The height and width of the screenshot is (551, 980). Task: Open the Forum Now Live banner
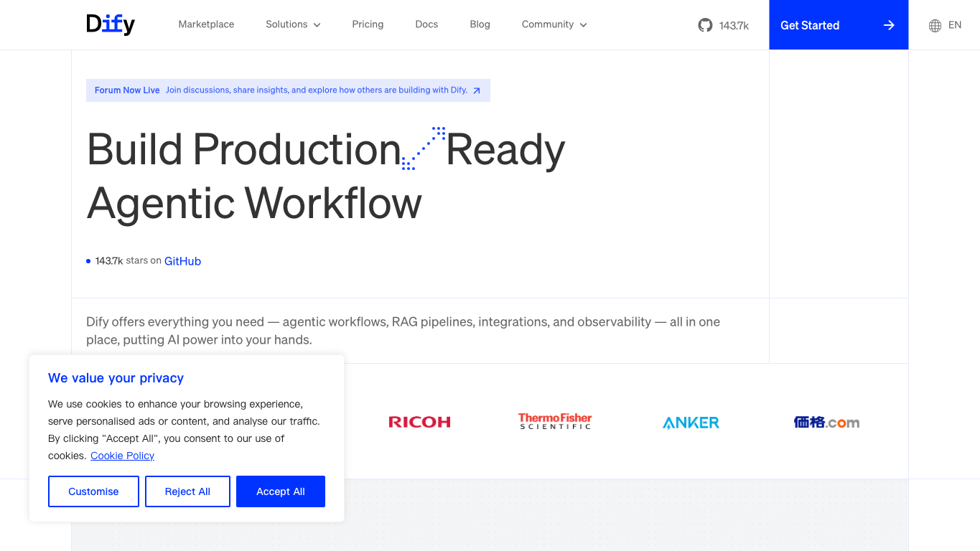click(288, 90)
